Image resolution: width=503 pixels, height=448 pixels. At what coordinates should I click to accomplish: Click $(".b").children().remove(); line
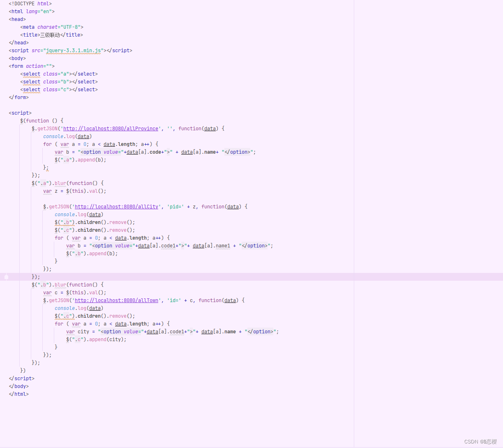click(95, 222)
